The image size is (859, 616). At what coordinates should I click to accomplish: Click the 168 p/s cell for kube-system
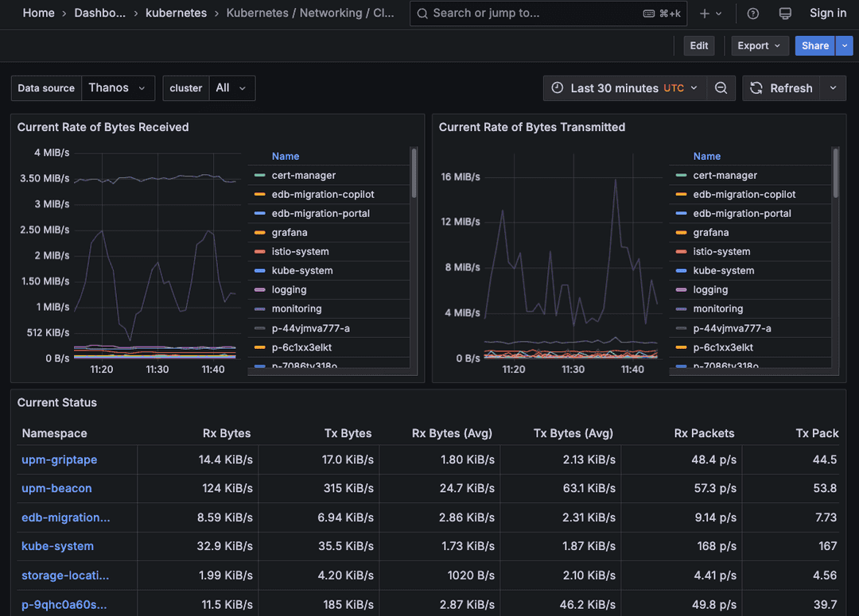[682, 547]
